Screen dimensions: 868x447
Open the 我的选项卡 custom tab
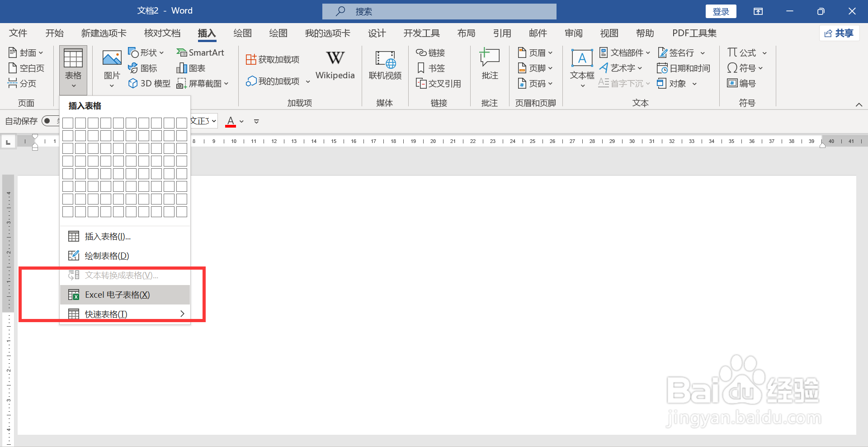327,33
